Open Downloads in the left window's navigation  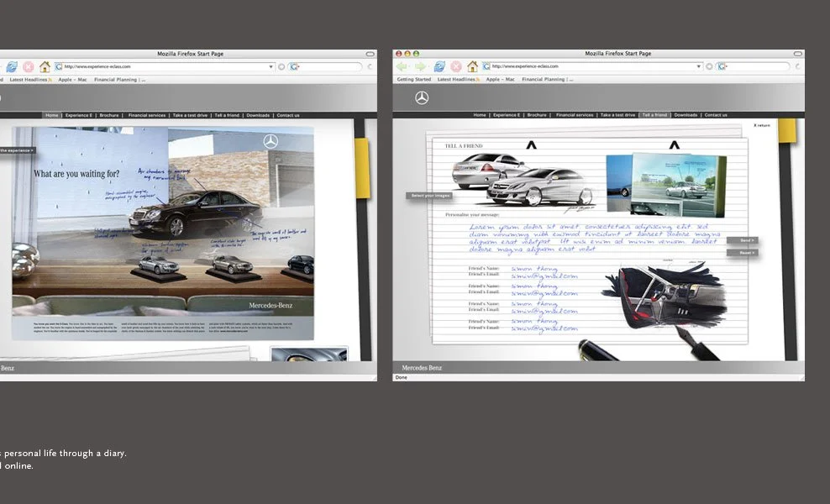point(258,115)
